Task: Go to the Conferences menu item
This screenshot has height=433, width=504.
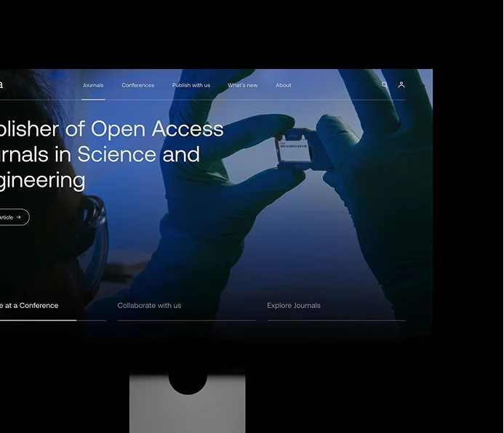Action: [137, 86]
